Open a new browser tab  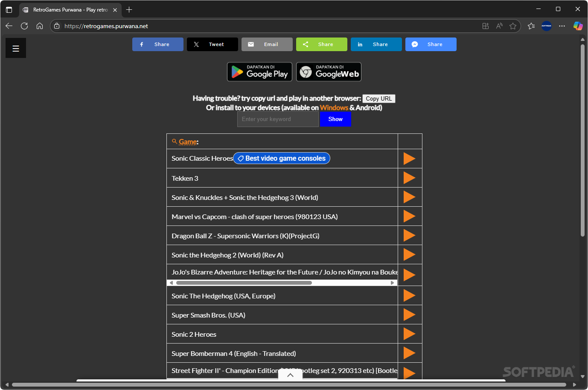click(x=129, y=9)
